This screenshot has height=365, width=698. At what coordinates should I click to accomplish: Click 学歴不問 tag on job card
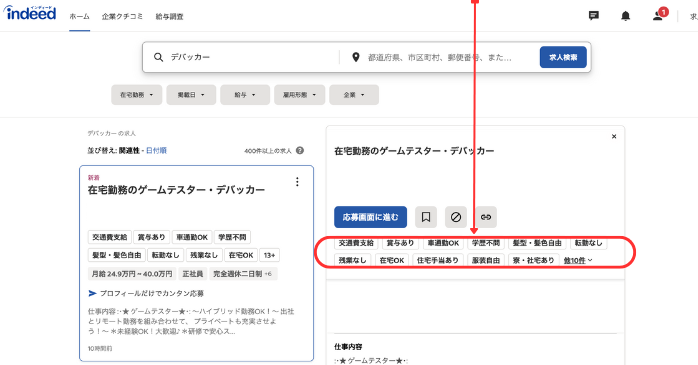pyautogui.click(x=232, y=237)
